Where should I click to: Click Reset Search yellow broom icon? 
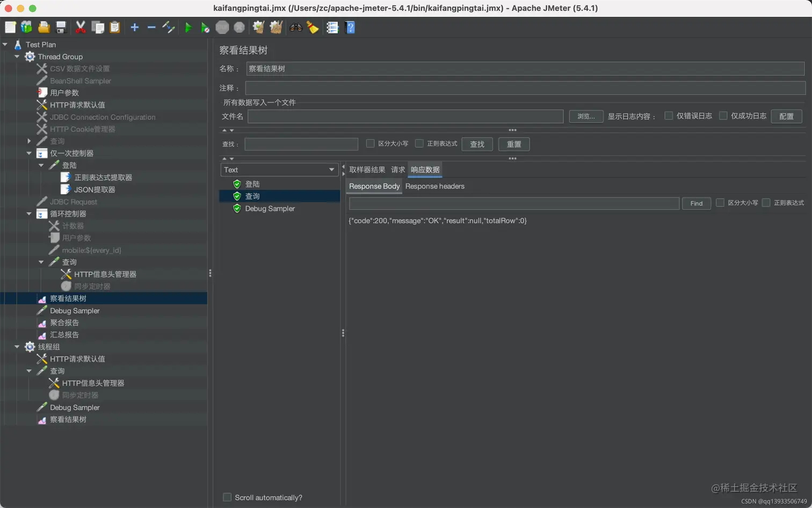(313, 27)
